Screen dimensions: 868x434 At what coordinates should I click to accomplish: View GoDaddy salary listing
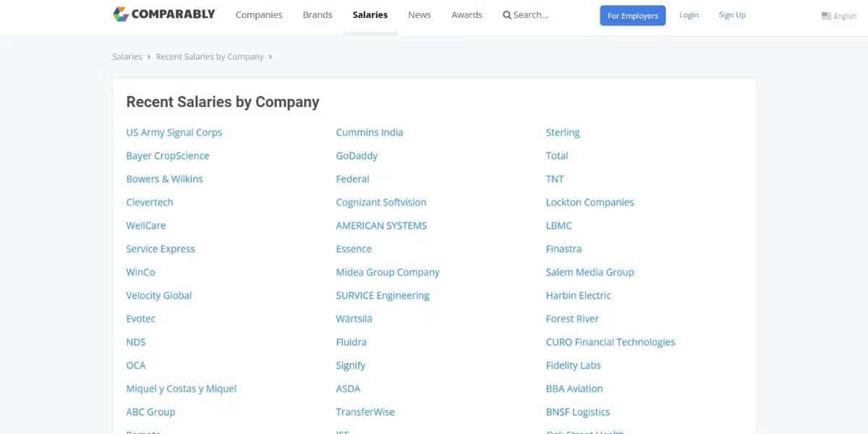(x=357, y=156)
